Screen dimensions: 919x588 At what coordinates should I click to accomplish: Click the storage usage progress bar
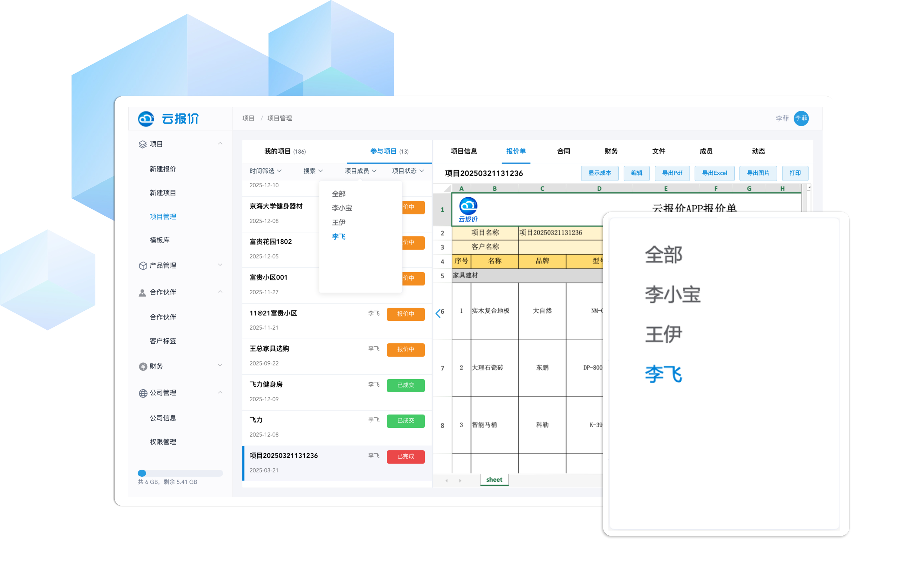(x=180, y=473)
